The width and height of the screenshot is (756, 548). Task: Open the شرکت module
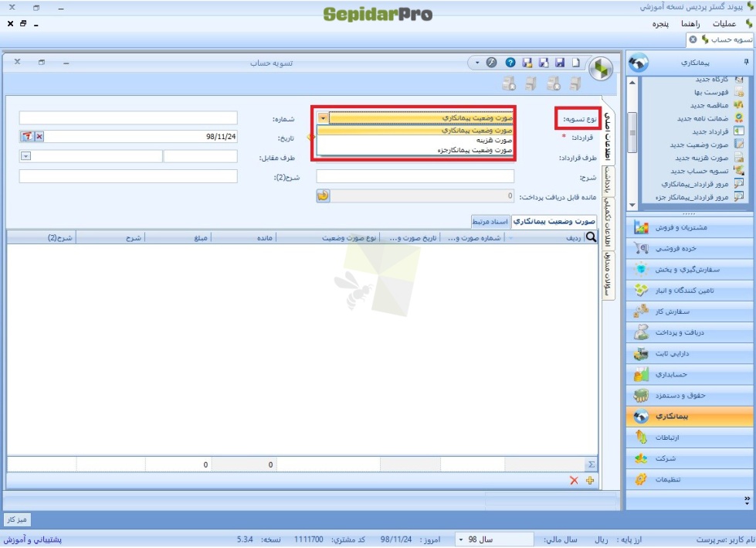click(x=690, y=458)
